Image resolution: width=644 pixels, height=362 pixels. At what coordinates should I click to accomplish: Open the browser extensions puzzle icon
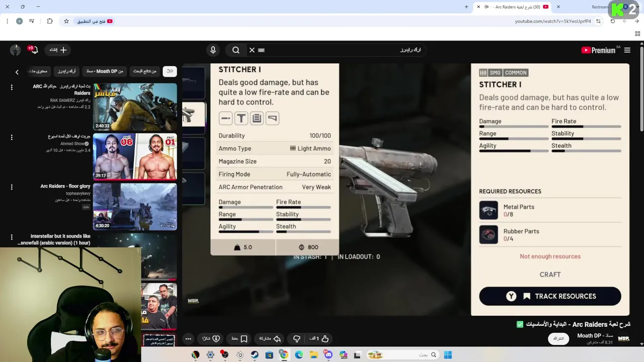click(x=49, y=21)
